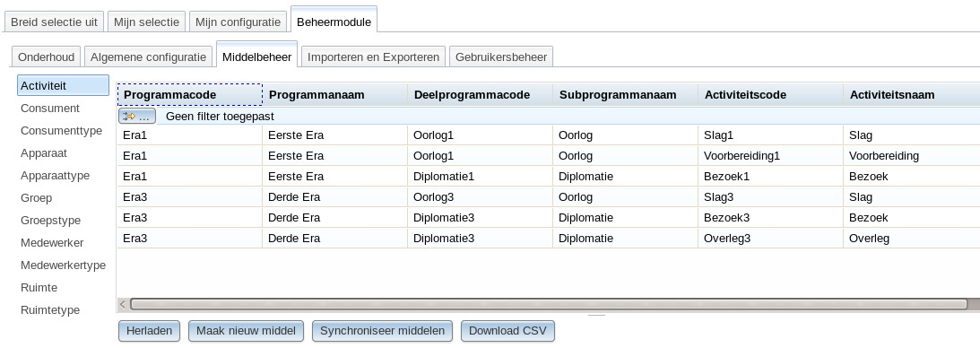Click Subprogrammanaam Oorlog in Slag3 row
Screen dimensions: 980x348
pyautogui.click(x=626, y=196)
